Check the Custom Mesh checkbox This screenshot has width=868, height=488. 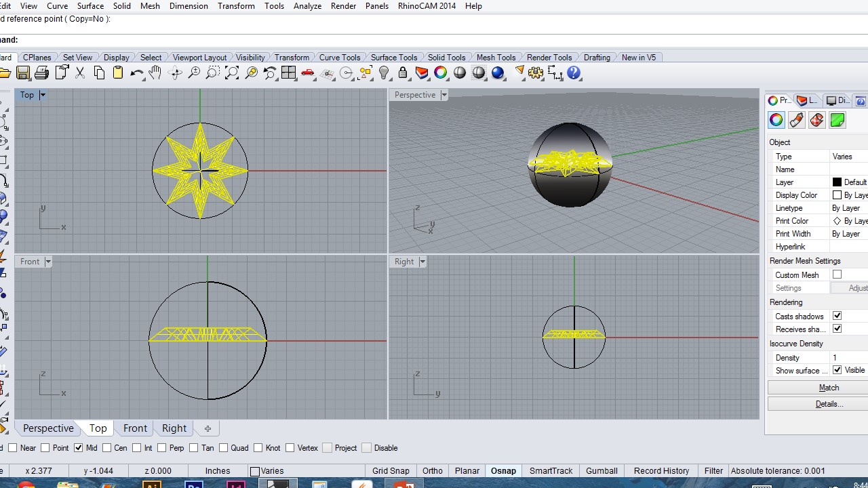click(x=837, y=274)
